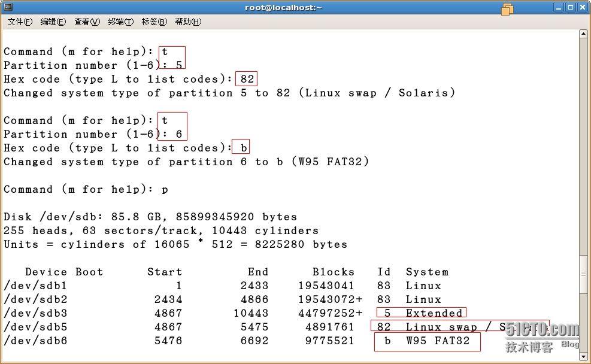Click the 'Disk /dev/sdb: 85.8 GB' line
This screenshot has width=591, height=364.
click(150, 217)
